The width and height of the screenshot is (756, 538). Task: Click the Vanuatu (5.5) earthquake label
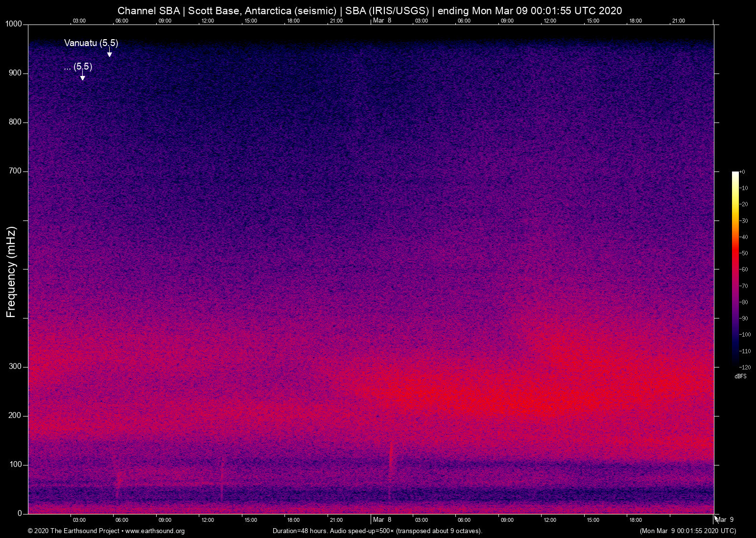(91, 43)
